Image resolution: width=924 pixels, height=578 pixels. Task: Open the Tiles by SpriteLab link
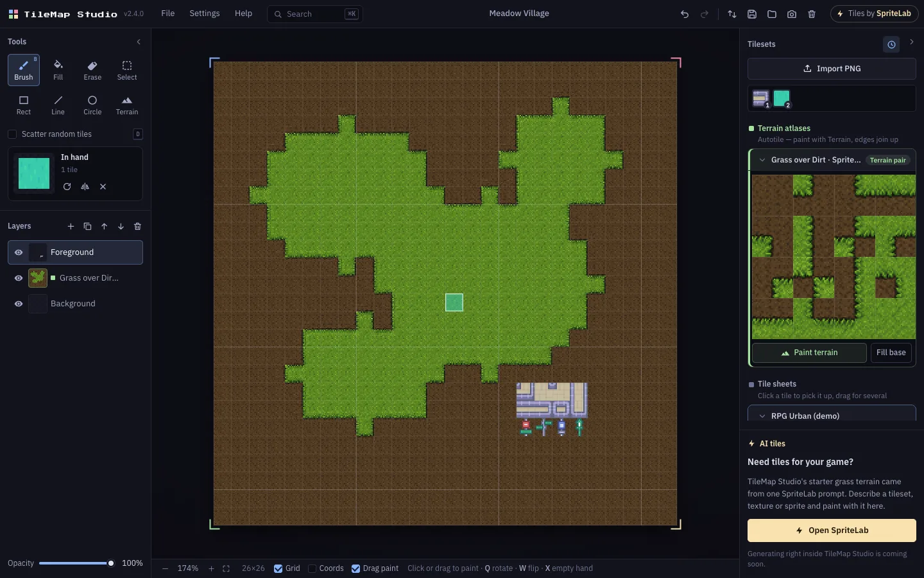[874, 13]
